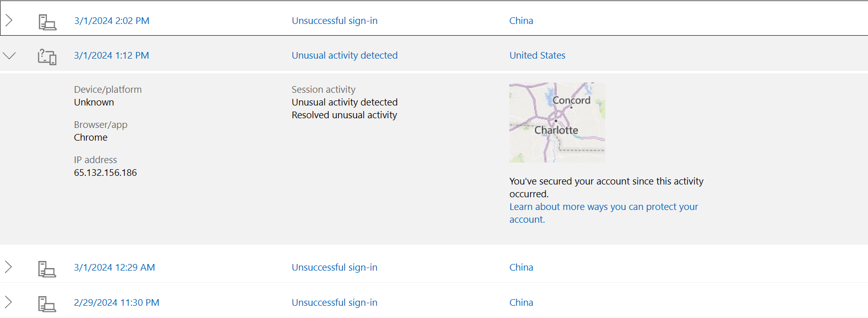This screenshot has width=868, height=318.
Task: Click the Charlotte map thumbnail
Action: click(557, 122)
